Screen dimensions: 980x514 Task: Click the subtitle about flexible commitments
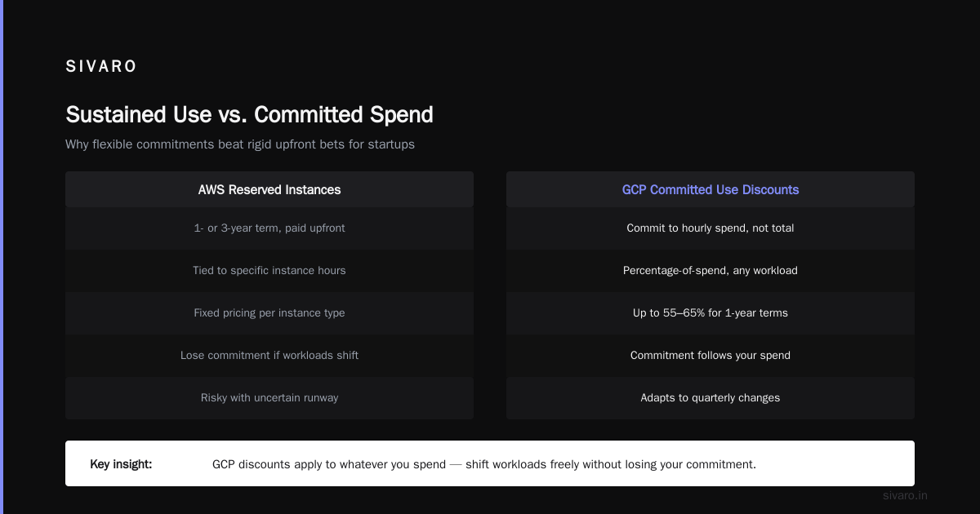pos(240,144)
